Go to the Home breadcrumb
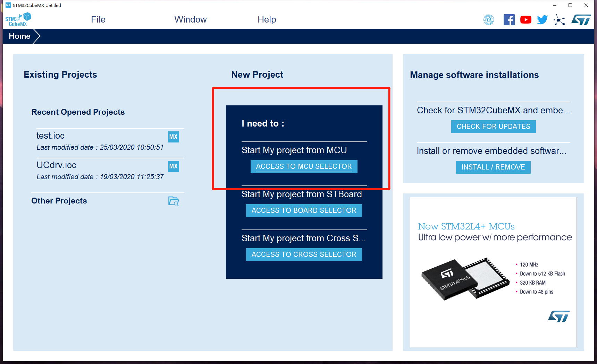597x364 pixels. 20,36
